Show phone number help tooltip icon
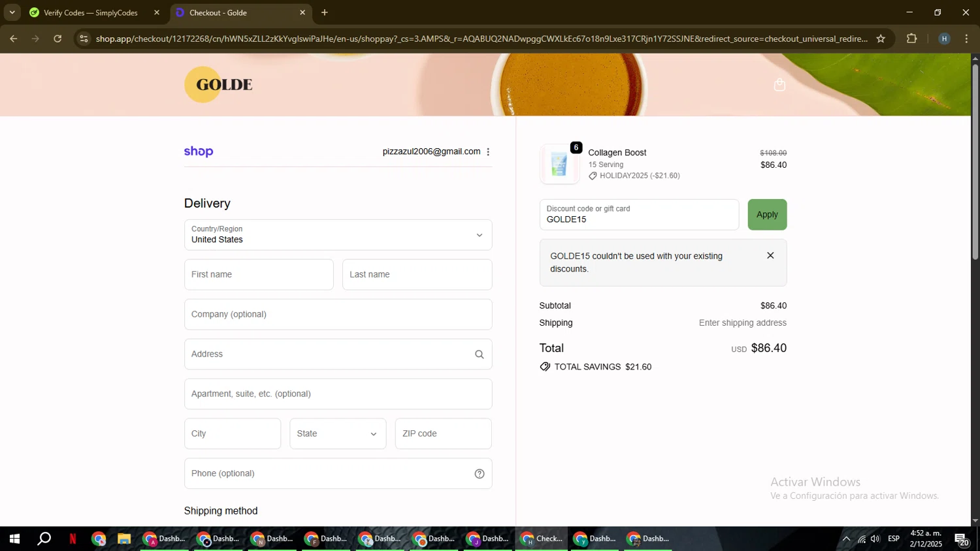This screenshot has height=551, width=980. [479, 474]
